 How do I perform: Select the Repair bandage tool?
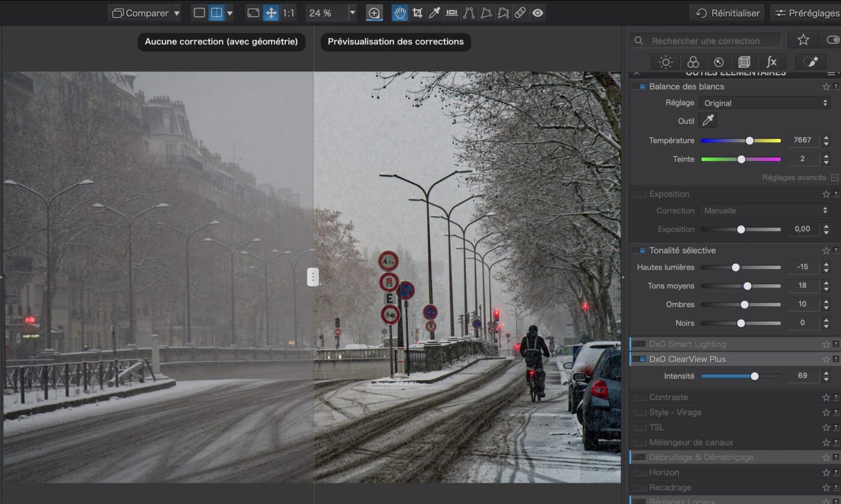click(x=521, y=13)
